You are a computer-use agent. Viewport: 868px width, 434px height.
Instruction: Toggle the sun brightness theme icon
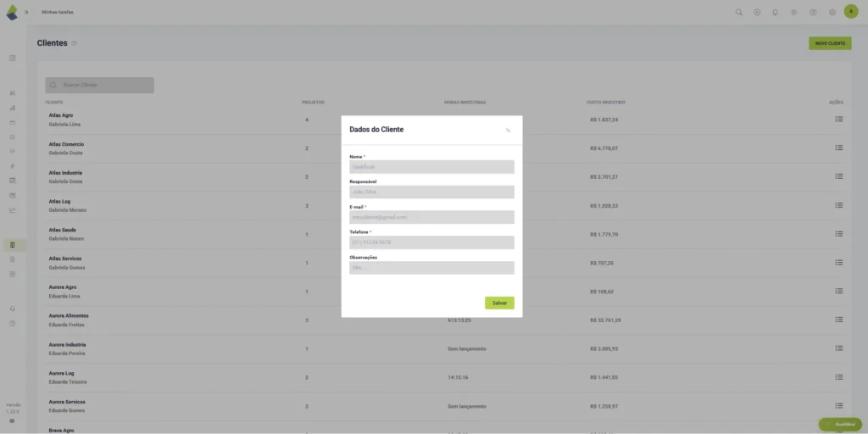[x=793, y=12]
